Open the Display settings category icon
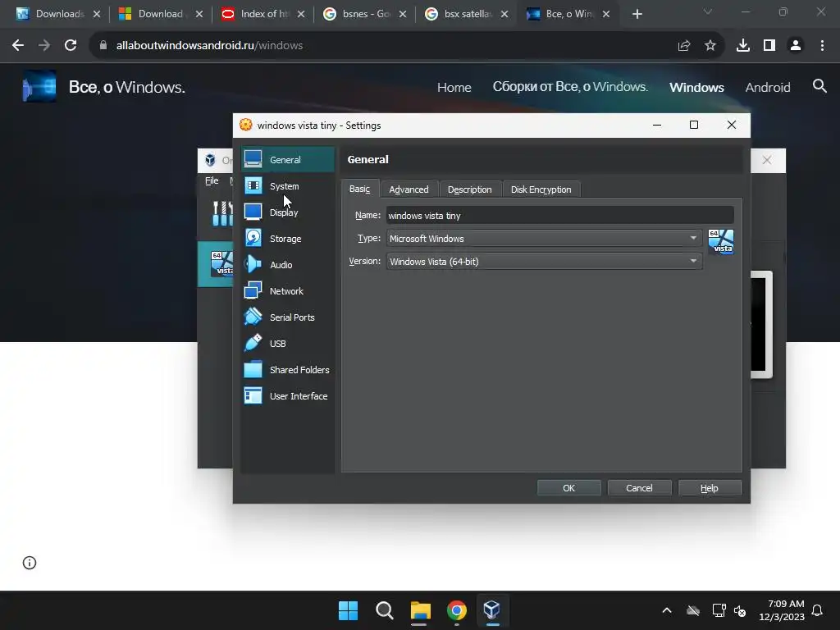This screenshot has height=630, width=840. [x=253, y=212]
